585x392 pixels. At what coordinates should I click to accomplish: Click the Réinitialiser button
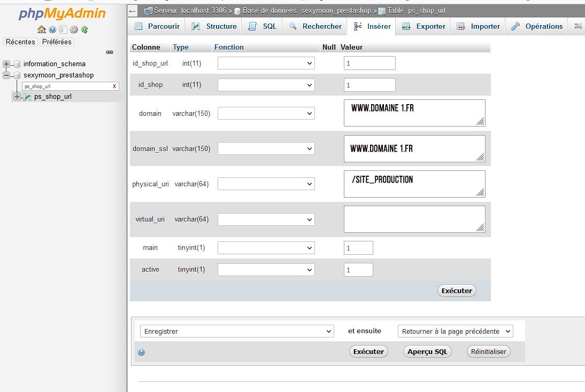[488, 351]
